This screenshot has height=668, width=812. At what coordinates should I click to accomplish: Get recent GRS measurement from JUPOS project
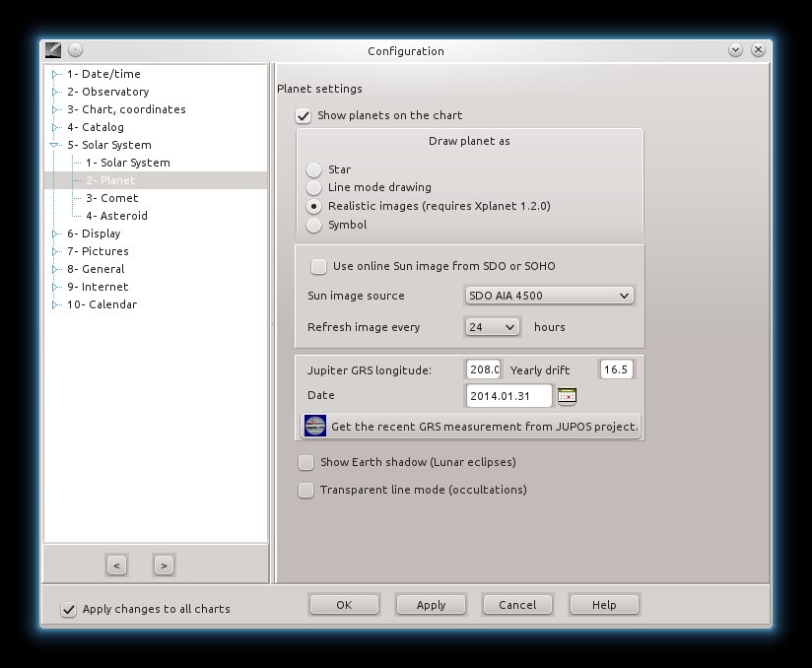point(470,426)
